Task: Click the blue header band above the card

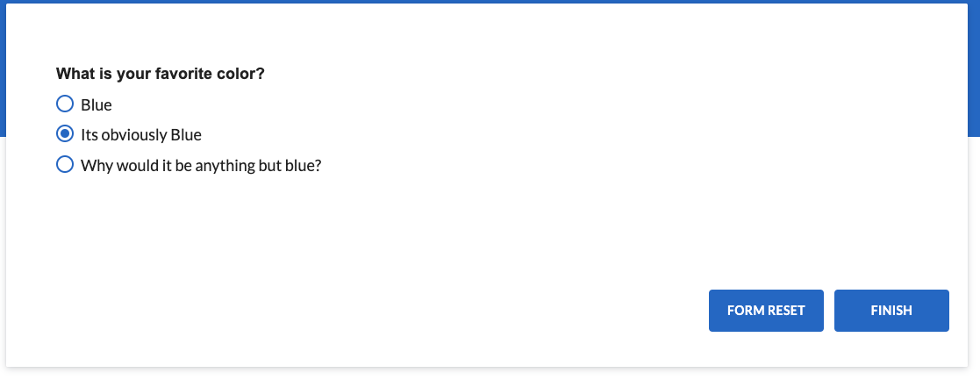Action: point(490,1)
